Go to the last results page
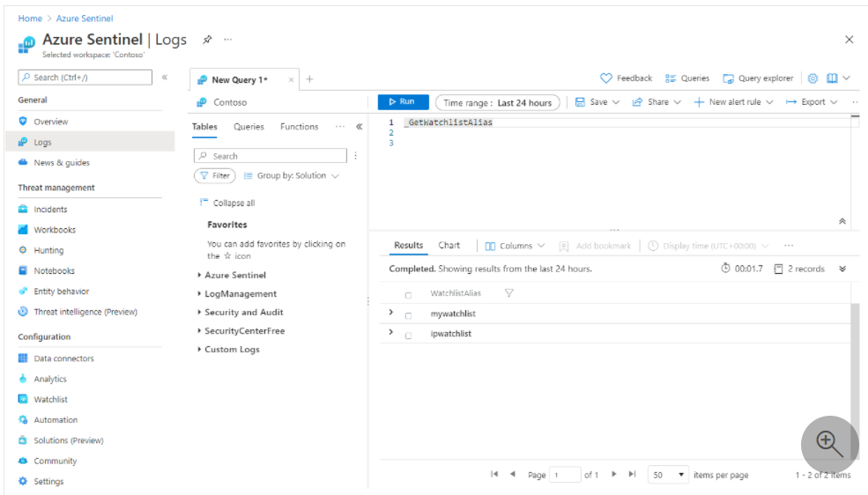Screen dimensions: 868x495 pyautogui.click(x=632, y=474)
